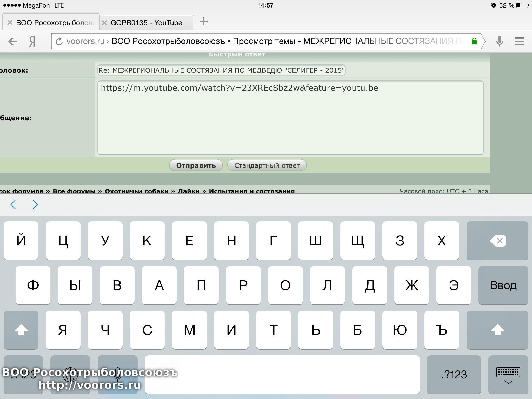Tap the voice search microphone icon

(x=500, y=41)
